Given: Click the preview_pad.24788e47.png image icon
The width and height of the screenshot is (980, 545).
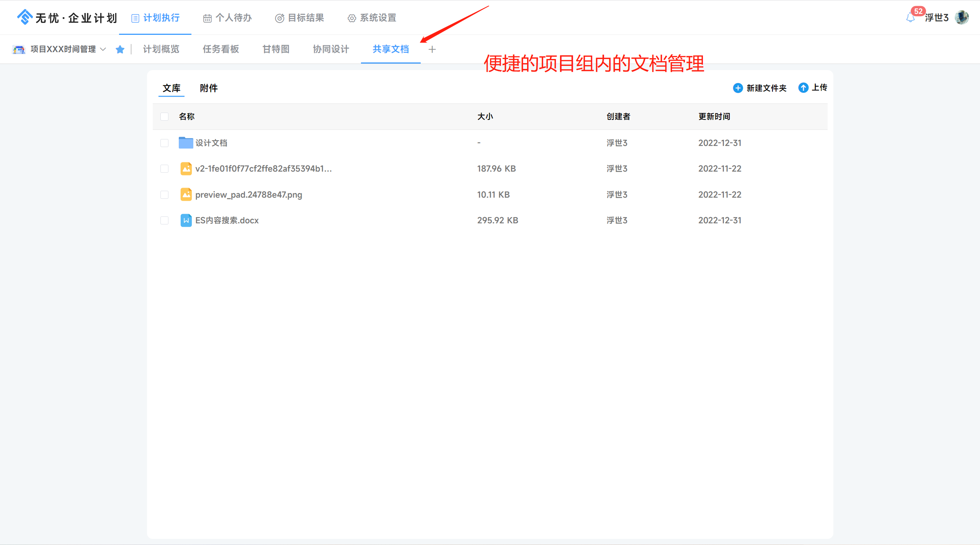Looking at the screenshot, I should tap(186, 195).
